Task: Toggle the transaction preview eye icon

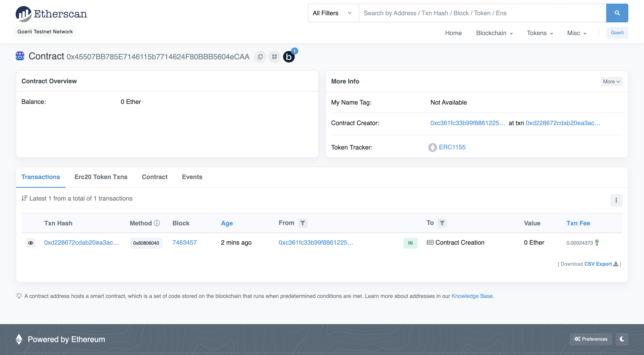Action: 30,243
